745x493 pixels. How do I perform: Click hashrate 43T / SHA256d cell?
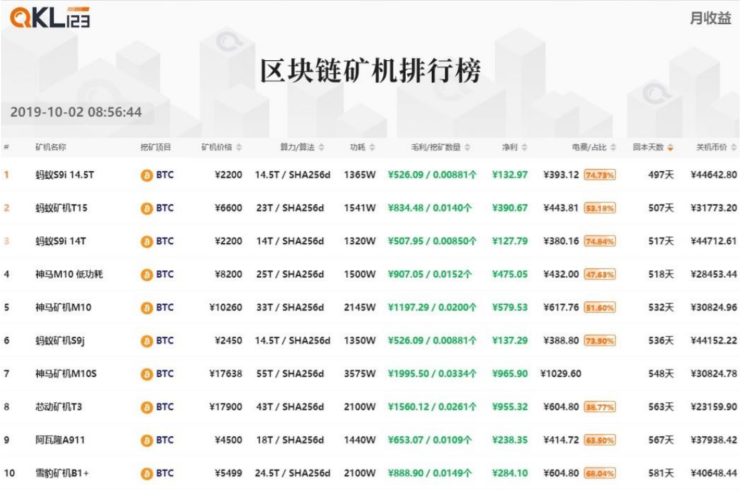pyautogui.click(x=290, y=407)
